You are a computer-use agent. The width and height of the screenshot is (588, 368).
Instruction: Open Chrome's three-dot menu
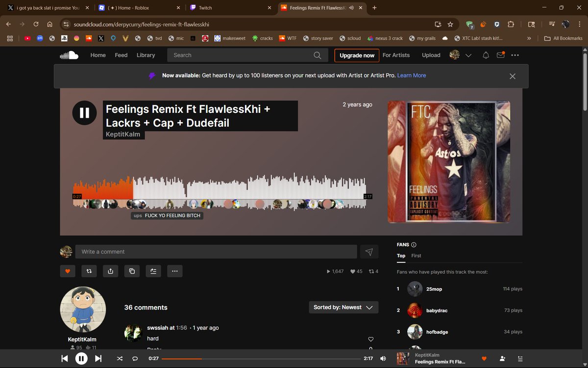point(580,24)
